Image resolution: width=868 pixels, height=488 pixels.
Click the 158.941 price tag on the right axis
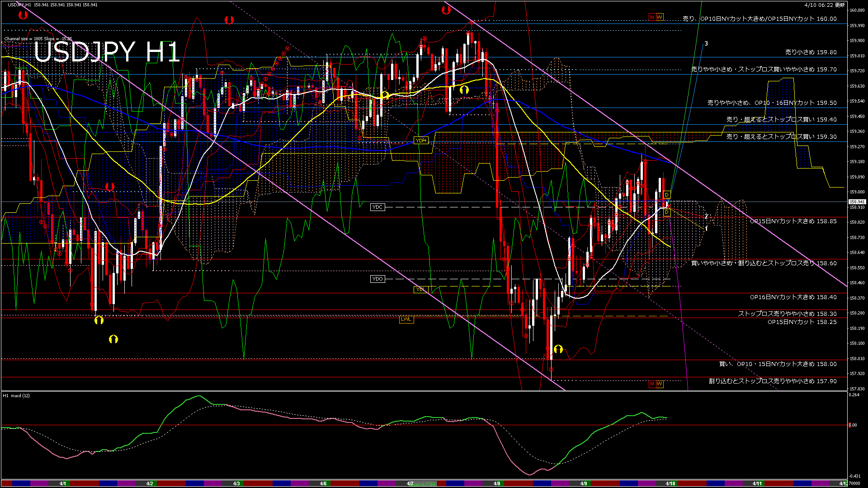[x=858, y=202]
